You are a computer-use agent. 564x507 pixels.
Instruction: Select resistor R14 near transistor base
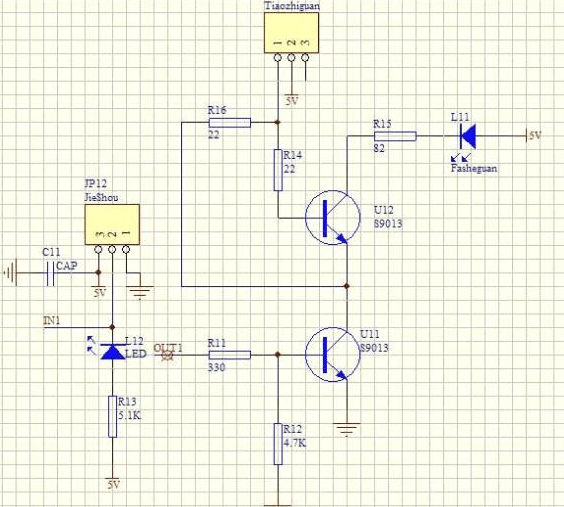tap(278, 170)
